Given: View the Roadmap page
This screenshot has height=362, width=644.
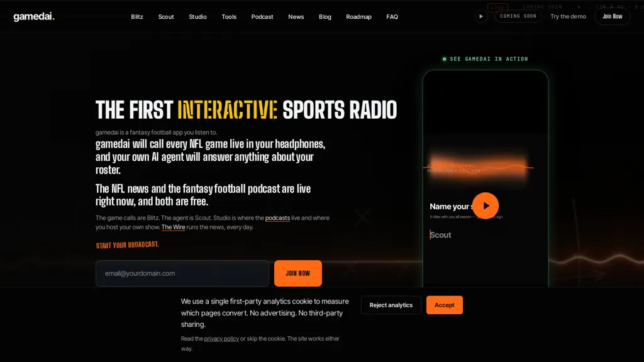Looking at the screenshot, I should pyautogui.click(x=358, y=17).
